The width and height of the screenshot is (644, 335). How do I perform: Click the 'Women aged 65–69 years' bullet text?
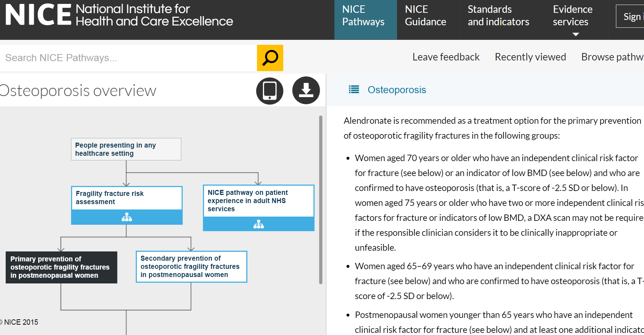click(x=499, y=281)
